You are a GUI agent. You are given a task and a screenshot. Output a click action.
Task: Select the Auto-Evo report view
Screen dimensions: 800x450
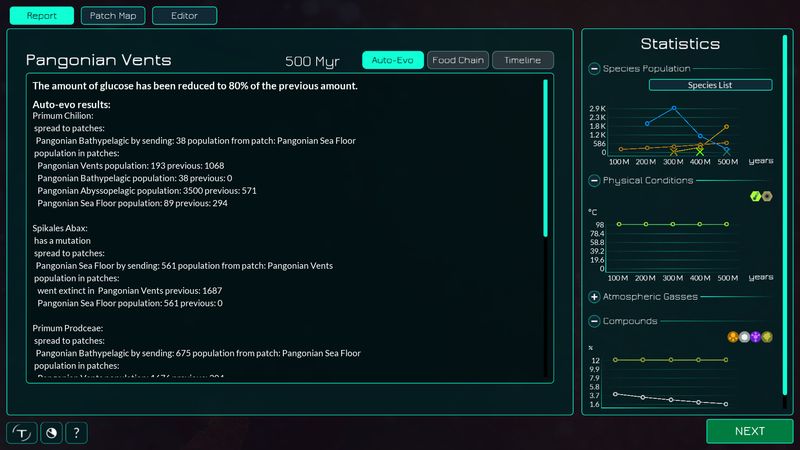pyautogui.click(x=392, y=60)
